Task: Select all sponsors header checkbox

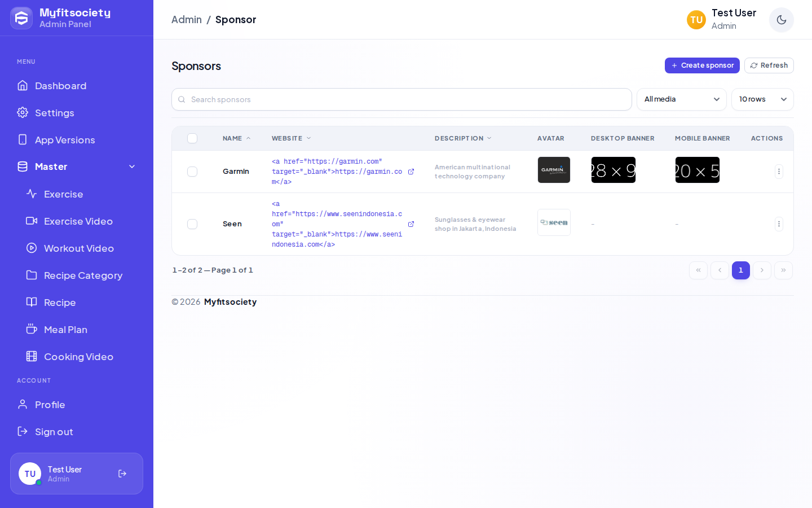Action: 192,138
